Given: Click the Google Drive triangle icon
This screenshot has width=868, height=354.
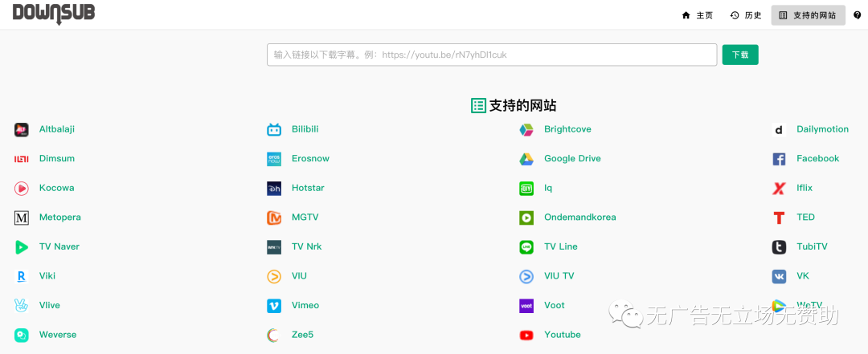Looking at the screenshot, I should pyautogui.click(x=526, y=159).
